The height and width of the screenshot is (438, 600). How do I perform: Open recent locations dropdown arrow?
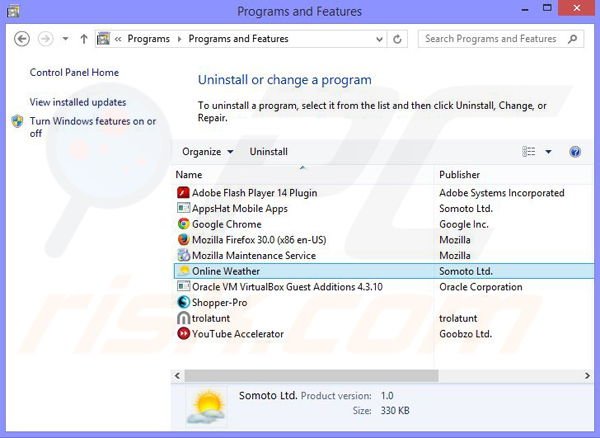point(65,39)
